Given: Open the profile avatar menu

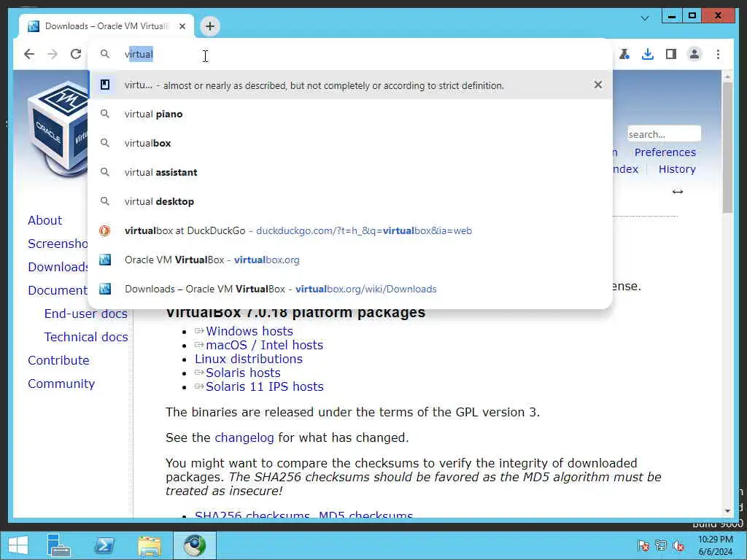Looking at the screenshot, I should coord(694,54).
